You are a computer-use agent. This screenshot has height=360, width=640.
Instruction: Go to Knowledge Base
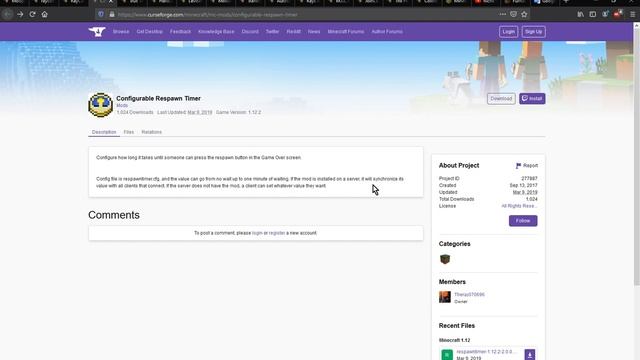point(216,31)
